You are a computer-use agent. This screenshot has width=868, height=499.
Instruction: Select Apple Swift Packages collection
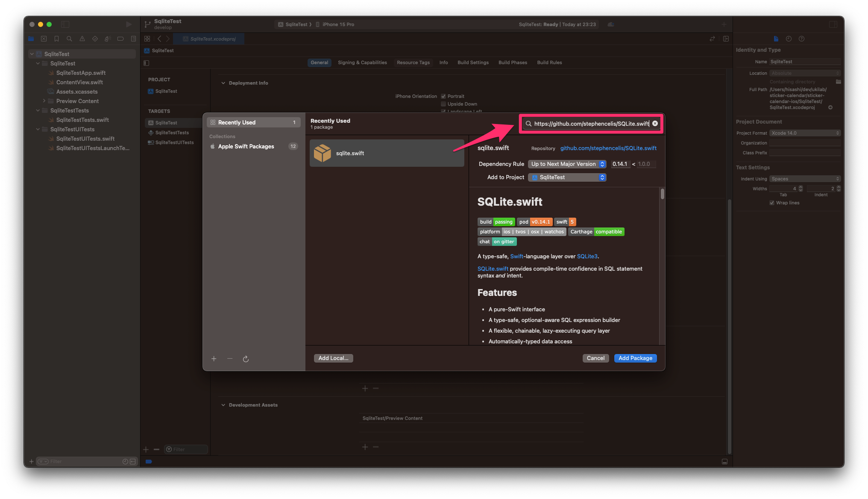(254, 146)
